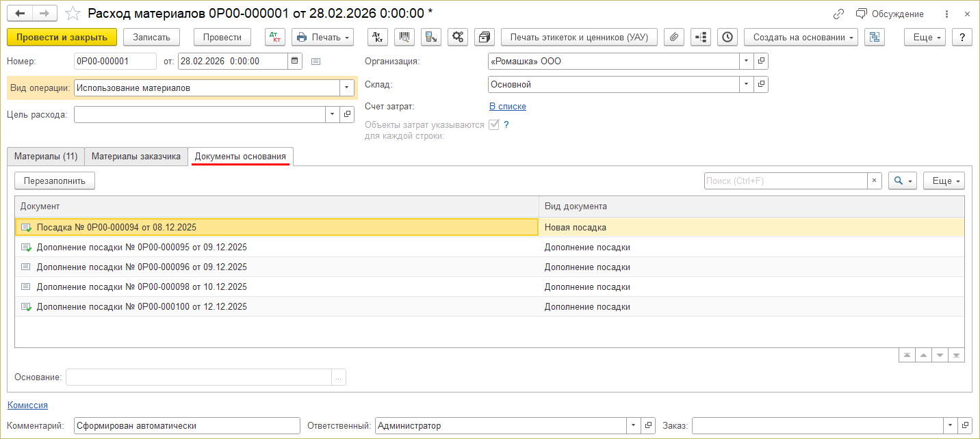Show the document structure tree icon
The height and width of the screenshot is (439, 980).
701,37
